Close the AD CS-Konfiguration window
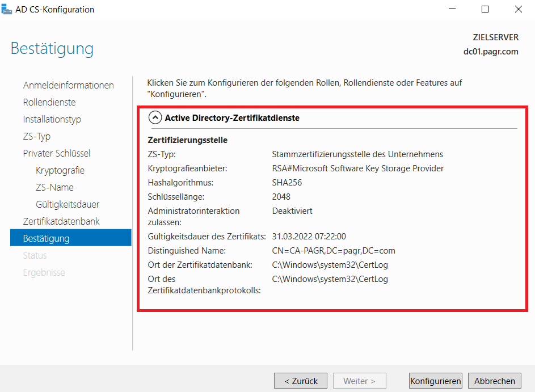 [x=518, y=10]
